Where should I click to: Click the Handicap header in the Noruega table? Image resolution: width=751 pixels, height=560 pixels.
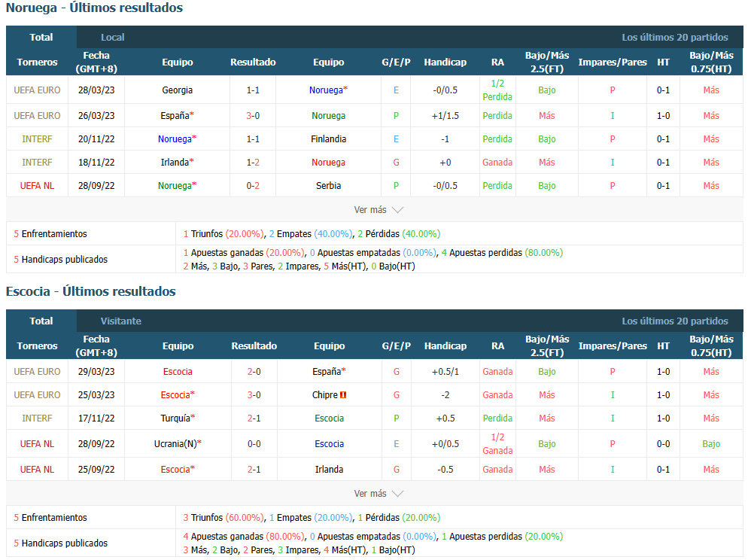[x=445, y=62]
